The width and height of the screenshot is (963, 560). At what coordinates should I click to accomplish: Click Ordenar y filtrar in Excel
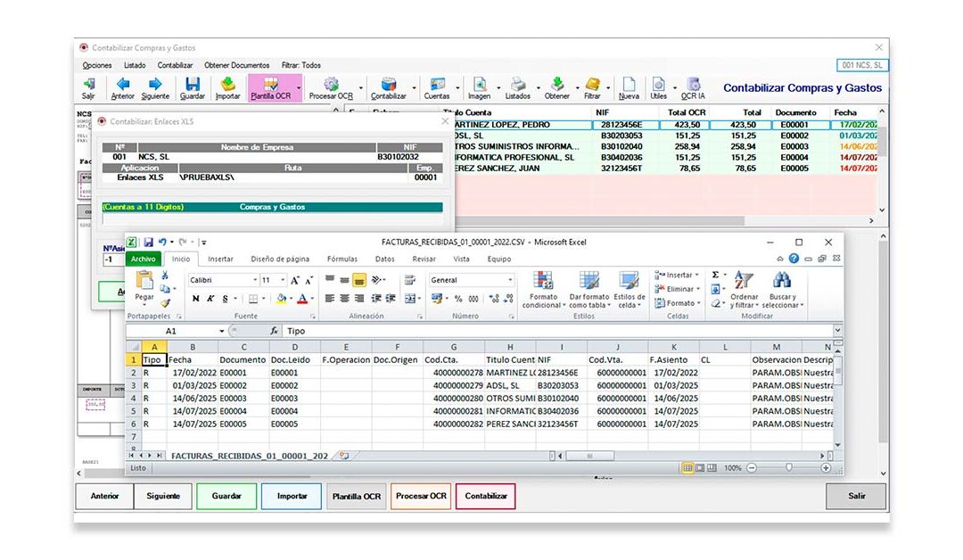pos(744,289)
